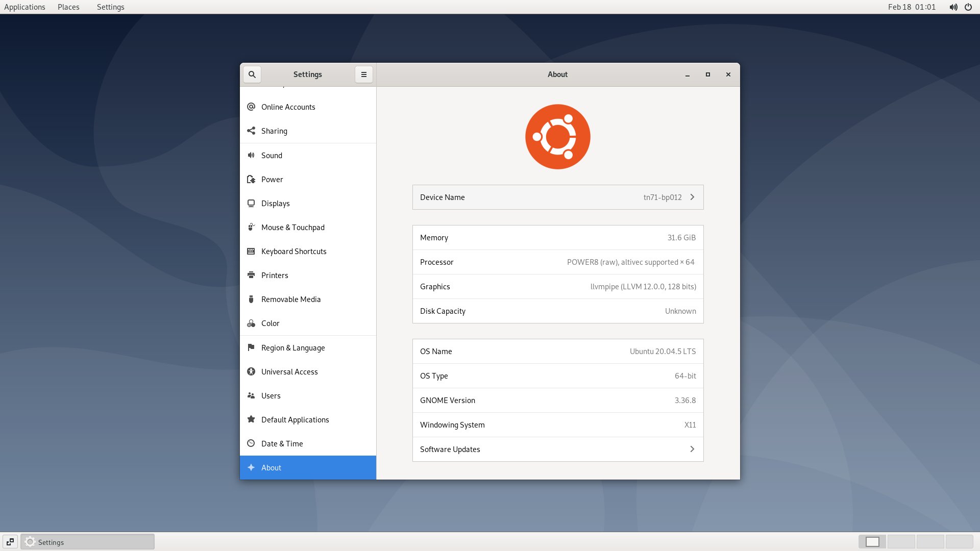Click the search icon in Settings header
The height and width of the screenshot is (551, 980).
pyautogui.click(x=252, y=74)
